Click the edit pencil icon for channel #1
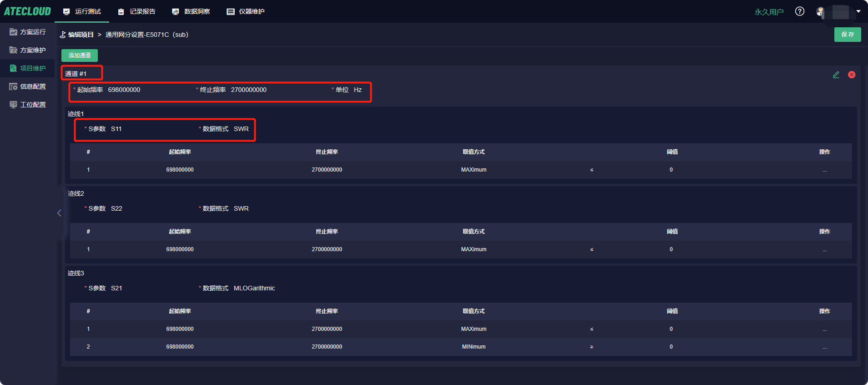868x385 pixels. [836, 75]
